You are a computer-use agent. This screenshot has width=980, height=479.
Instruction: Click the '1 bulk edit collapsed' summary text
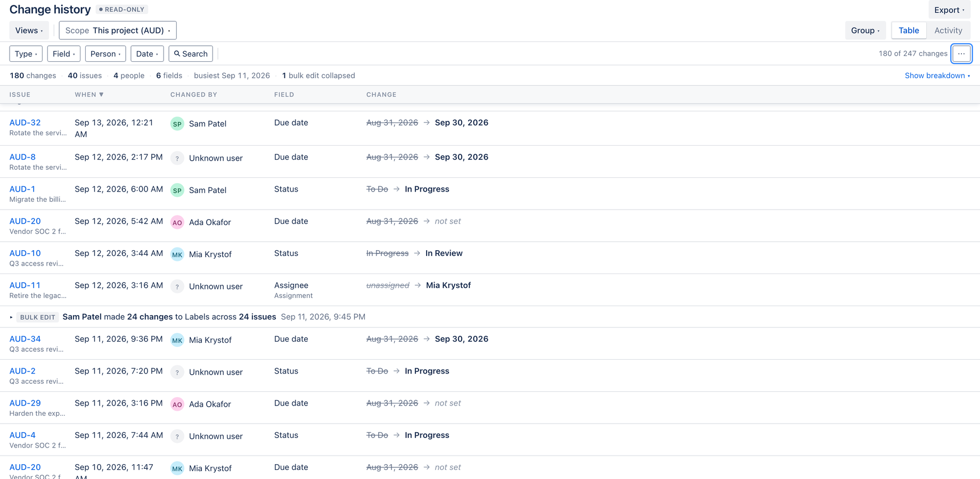coord(318,76)
